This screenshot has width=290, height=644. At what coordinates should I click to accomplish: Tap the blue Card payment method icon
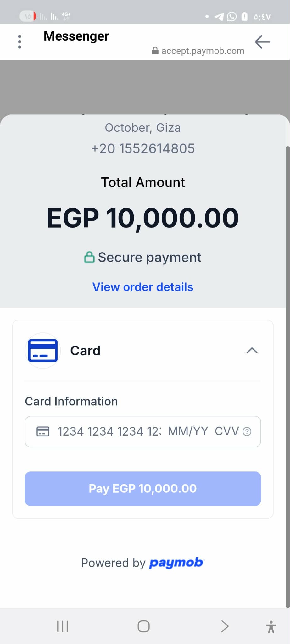tap(43, 351)
